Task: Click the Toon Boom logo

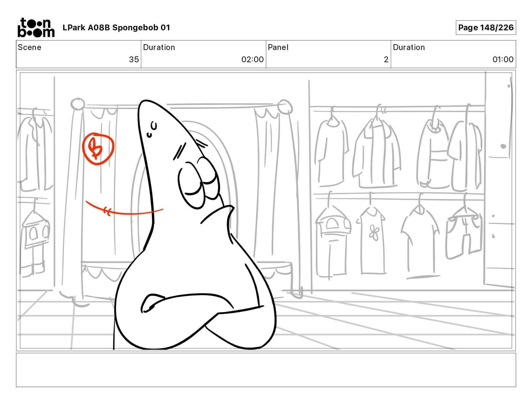Action: (36, 28)
